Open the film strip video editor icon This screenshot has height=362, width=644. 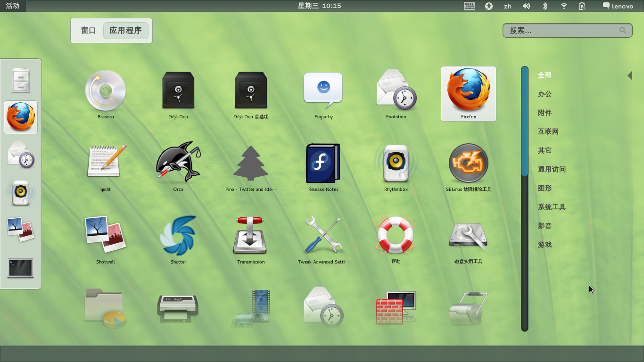click(x=251, y=308)
